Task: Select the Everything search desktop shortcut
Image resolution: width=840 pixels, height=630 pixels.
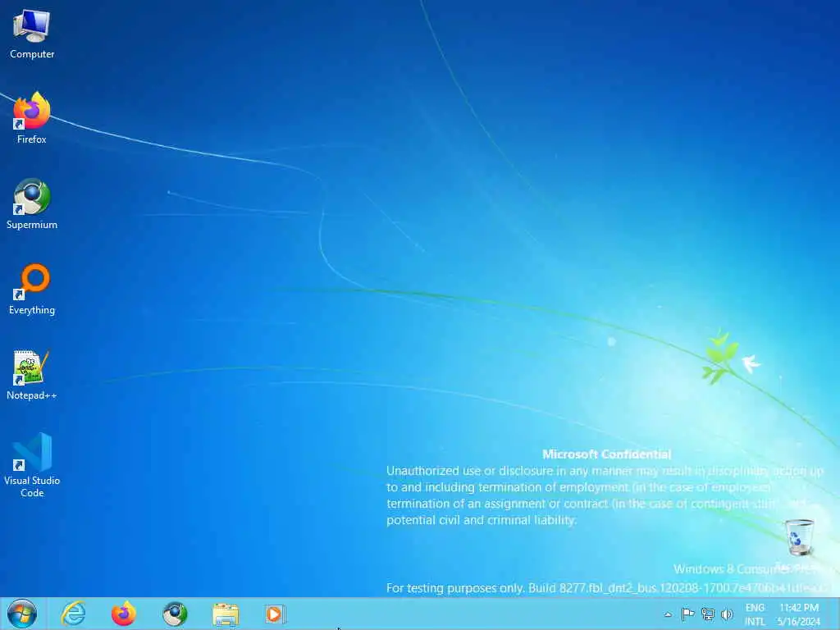Action: tap(32, 290)
